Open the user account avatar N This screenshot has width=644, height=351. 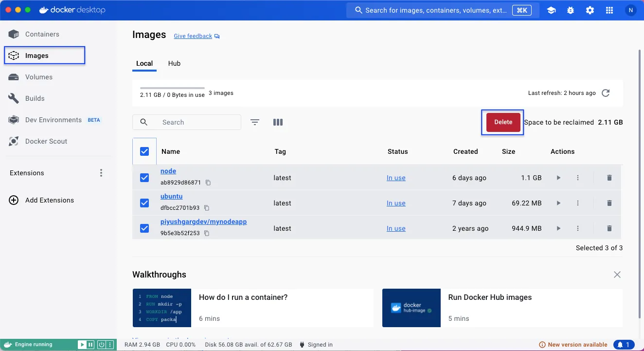tap(631, 10)
